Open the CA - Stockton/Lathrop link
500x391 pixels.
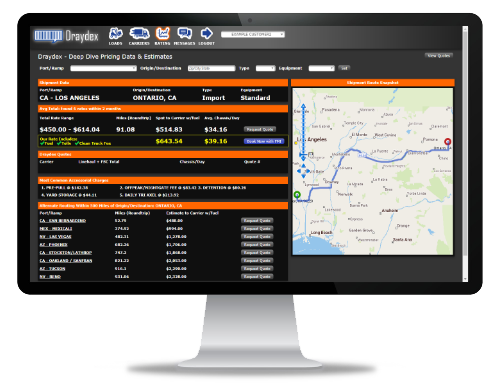66,253
